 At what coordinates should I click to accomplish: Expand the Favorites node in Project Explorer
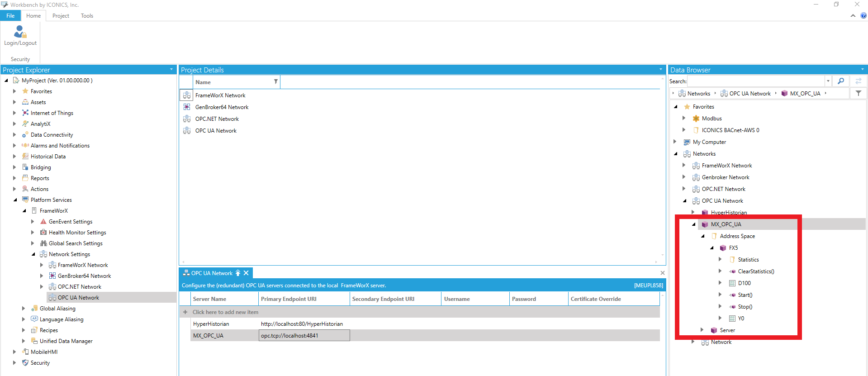(14, 91)
